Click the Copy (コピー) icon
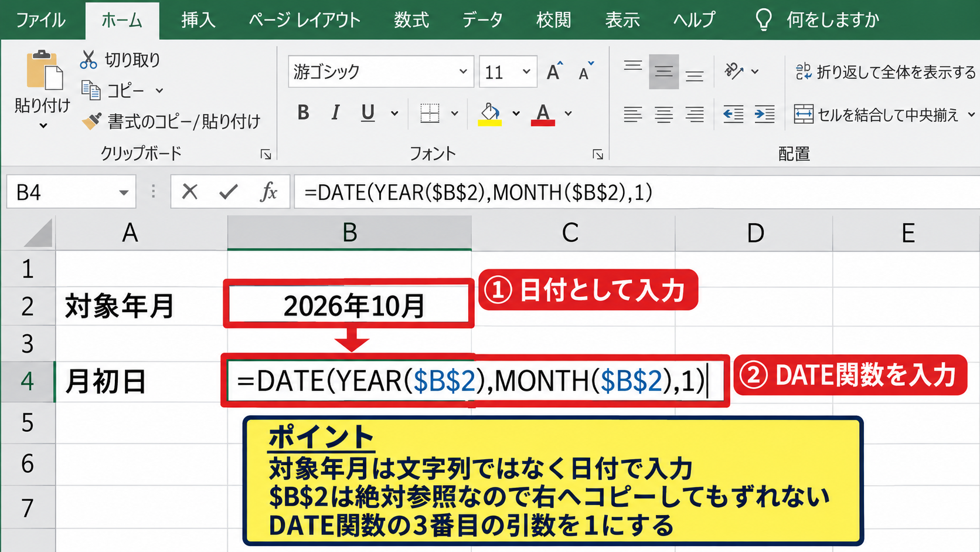Image resolution: width=980 pixels, height=552 pixels. [x=90, y=90]
